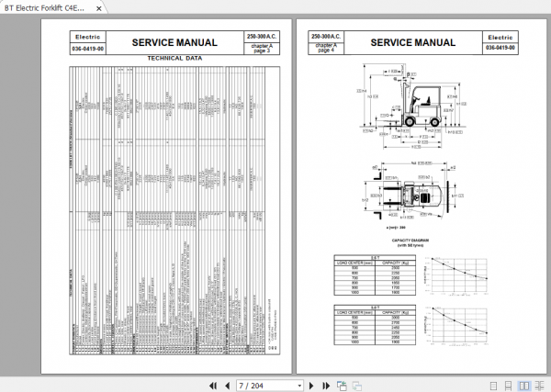This screenshot has height=392, width=551.
Task: Click the upper load center capacity table
Action: [375, 275]
